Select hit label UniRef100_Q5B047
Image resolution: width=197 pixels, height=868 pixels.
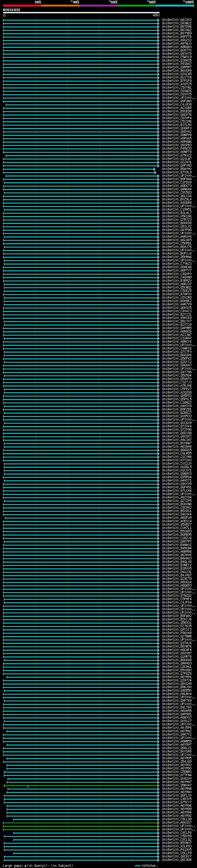(177, 785)
